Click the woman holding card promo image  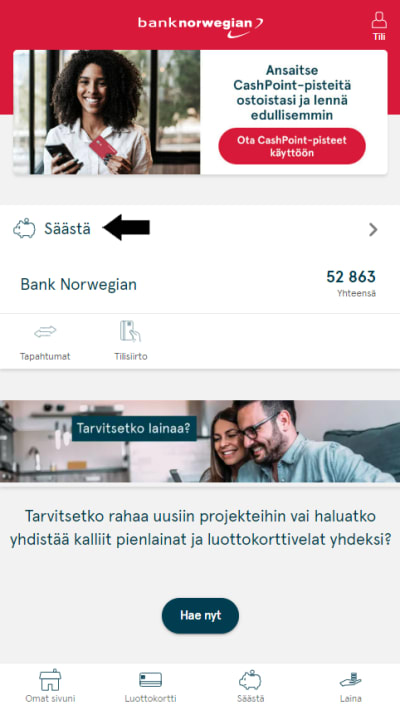click(x=107, y=112)
